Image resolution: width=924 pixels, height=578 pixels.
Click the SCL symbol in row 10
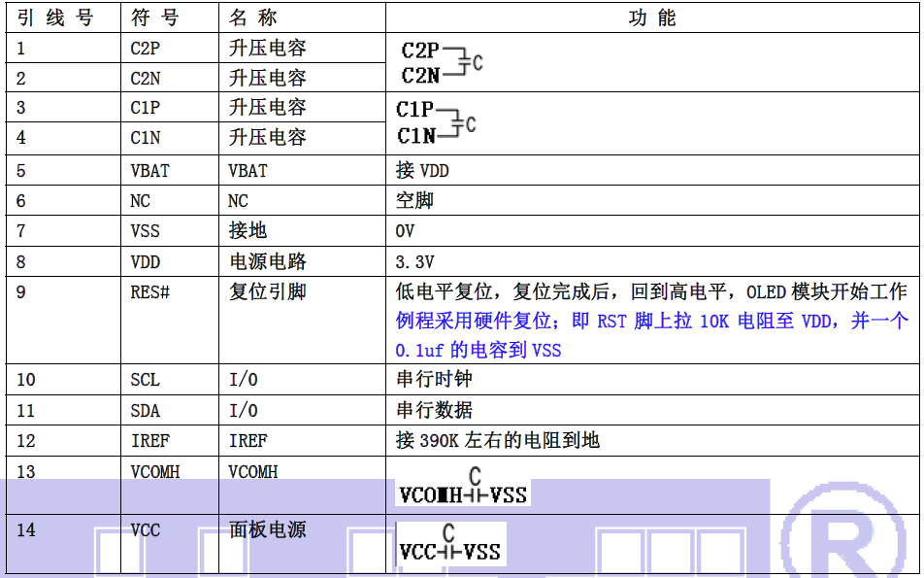pyautogui.click(x=145, y=380)
